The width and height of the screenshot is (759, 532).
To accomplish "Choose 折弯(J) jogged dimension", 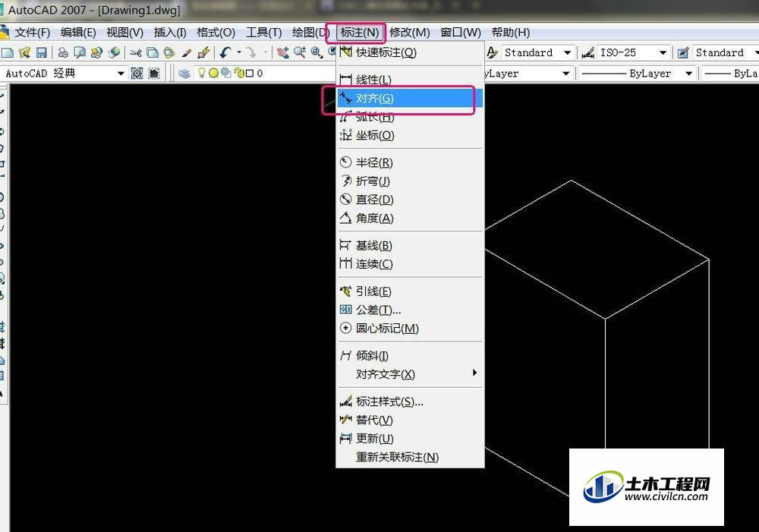I will (x=410, y=181).
